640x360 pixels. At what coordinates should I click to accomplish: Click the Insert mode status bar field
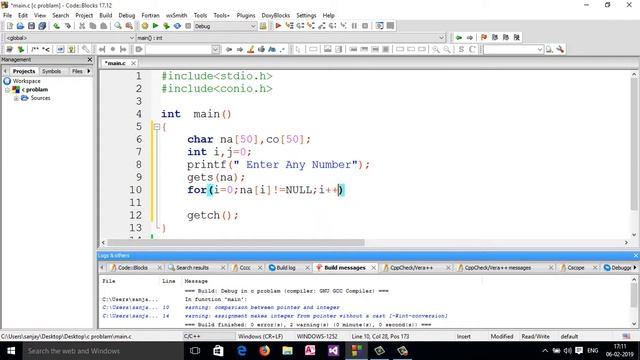point(464,337)
